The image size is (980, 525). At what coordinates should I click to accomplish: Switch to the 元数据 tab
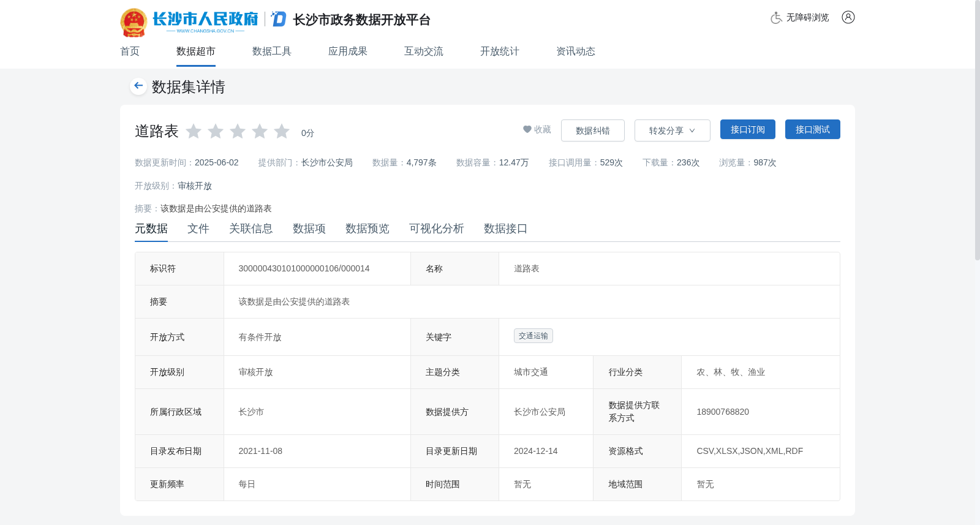click(151, 229)
